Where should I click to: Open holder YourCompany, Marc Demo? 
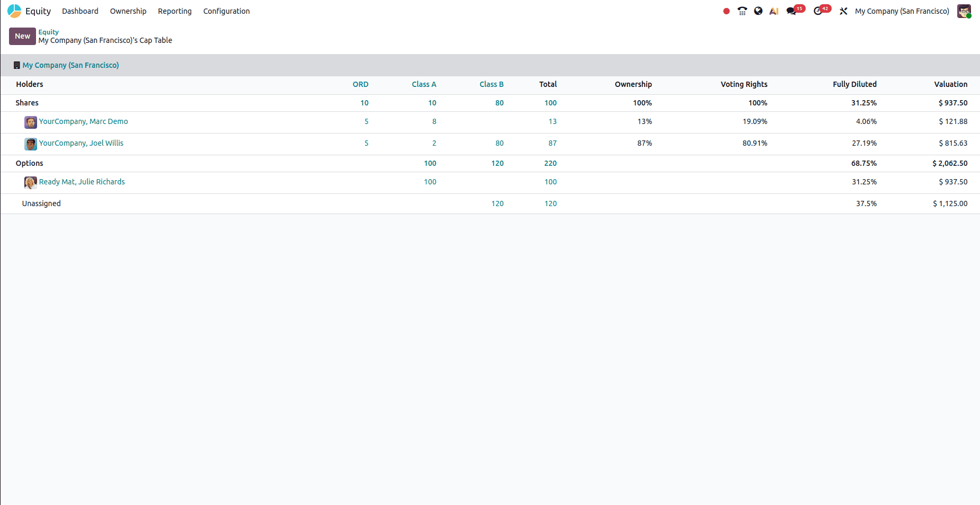point(83,121)
